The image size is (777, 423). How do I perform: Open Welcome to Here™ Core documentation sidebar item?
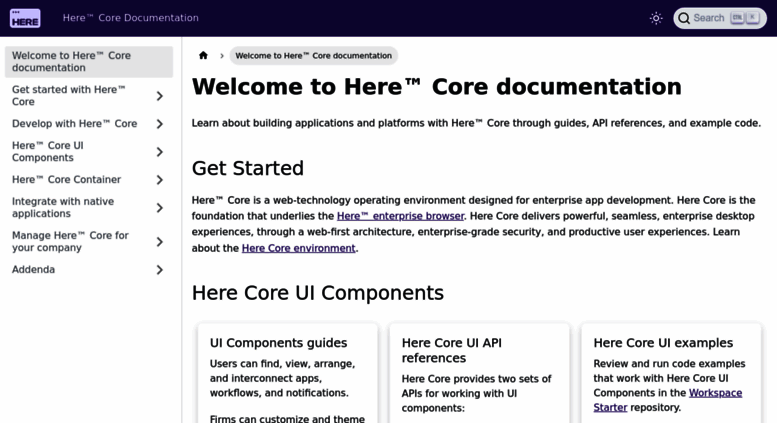[89, 62]
